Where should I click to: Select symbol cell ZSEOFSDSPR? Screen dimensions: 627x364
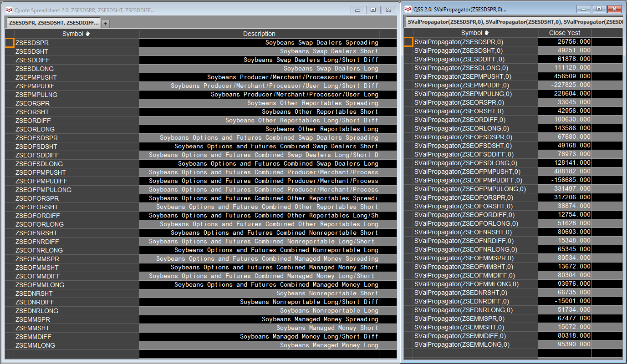coord(76,138)
